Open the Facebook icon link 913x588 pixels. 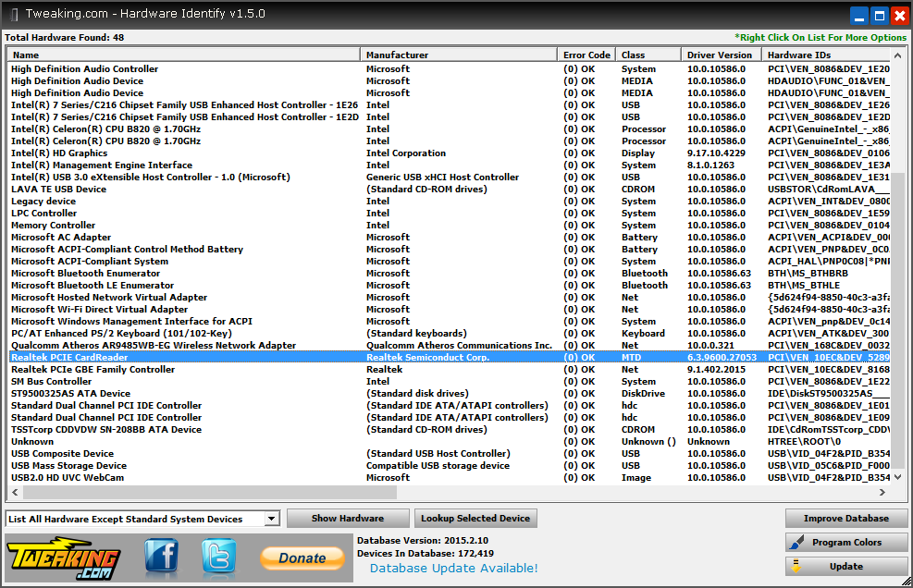pos(162,556)
